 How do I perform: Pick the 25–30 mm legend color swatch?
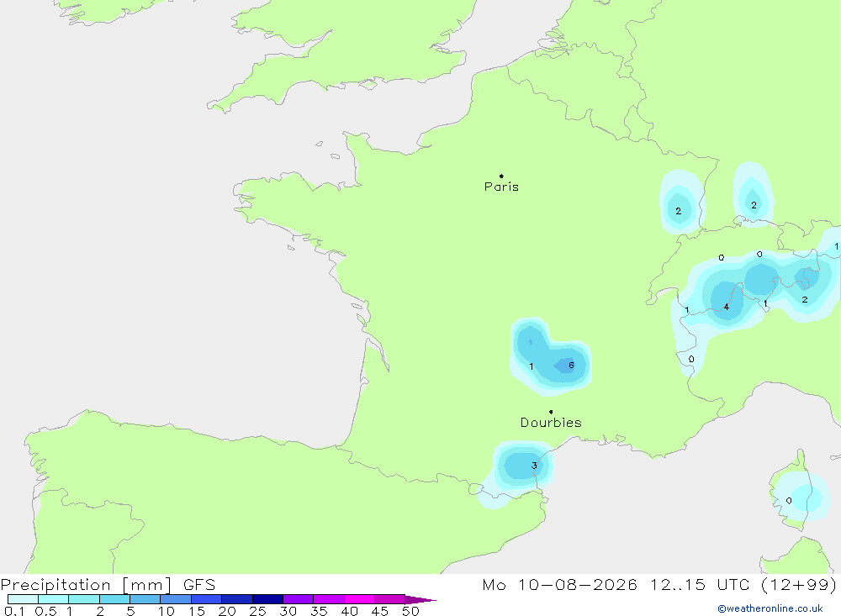pyautogui.click(x=267, y=599)
